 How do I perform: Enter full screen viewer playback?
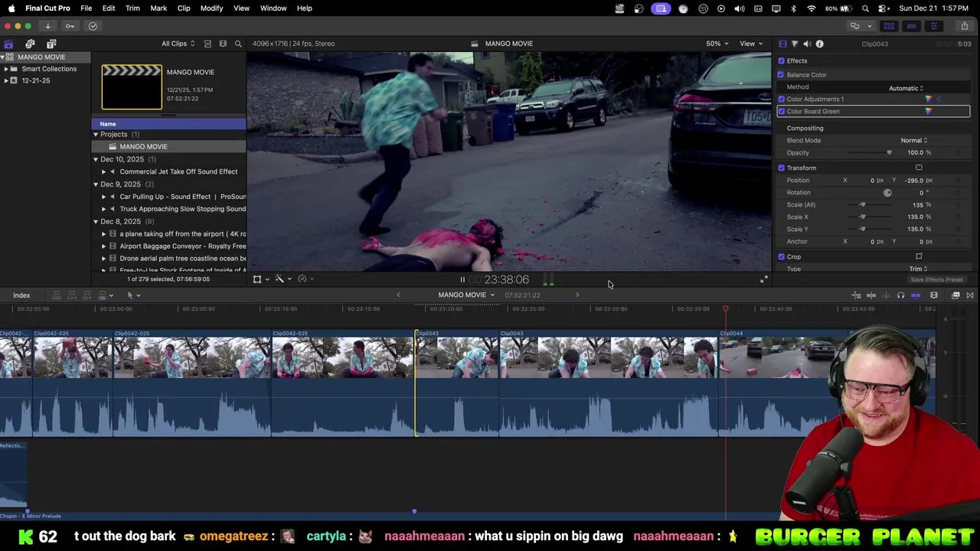[x=763, y=279]
